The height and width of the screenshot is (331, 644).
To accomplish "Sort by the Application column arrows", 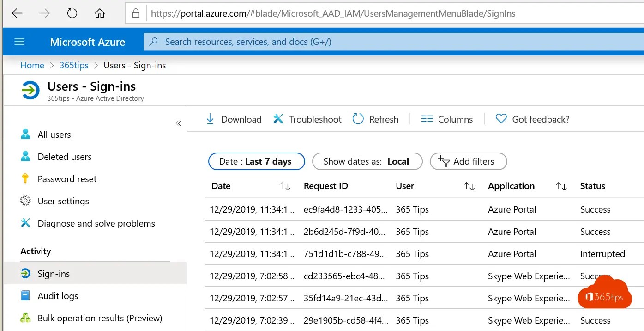I will (562, 186).
